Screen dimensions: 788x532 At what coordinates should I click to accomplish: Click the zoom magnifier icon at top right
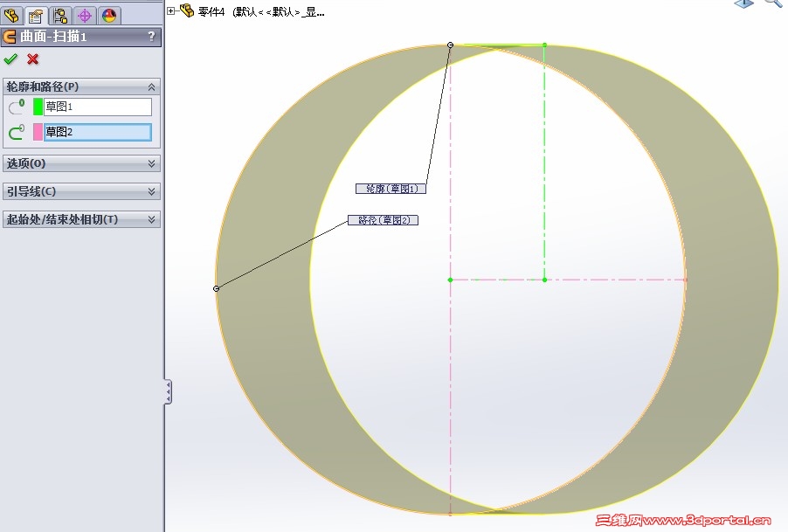click(774, 3)
